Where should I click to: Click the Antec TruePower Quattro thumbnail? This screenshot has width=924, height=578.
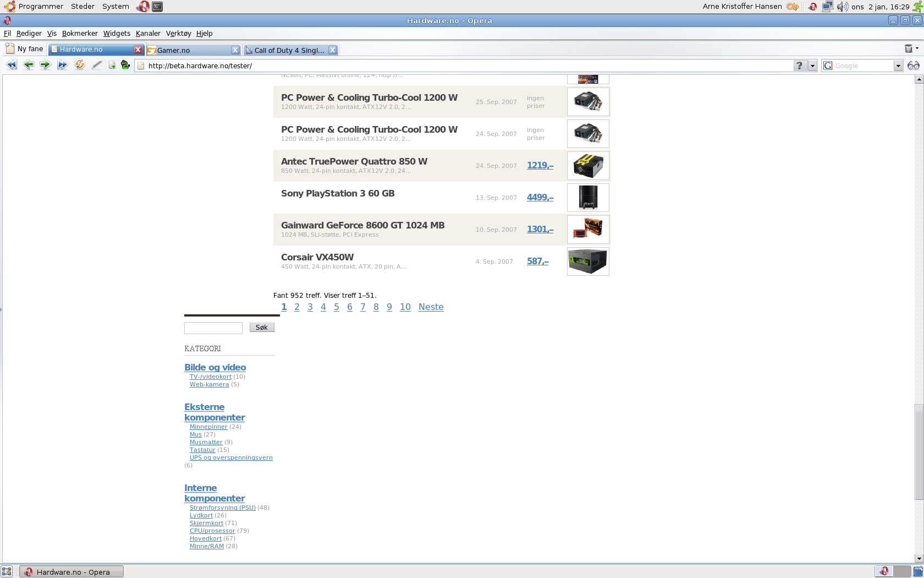coord(588,166)
